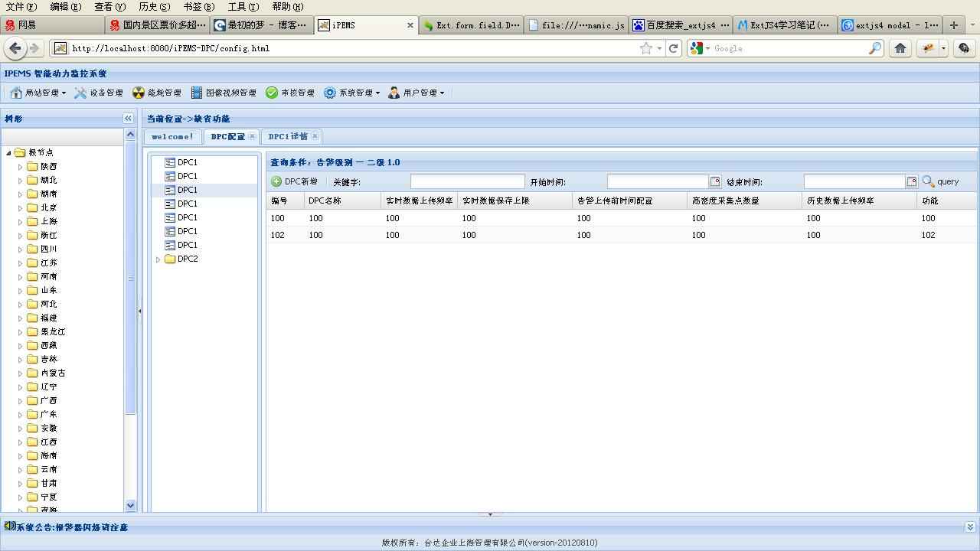Focus the 开始时间 start time field
980x551 pixels.
click(x=658, y=181)
